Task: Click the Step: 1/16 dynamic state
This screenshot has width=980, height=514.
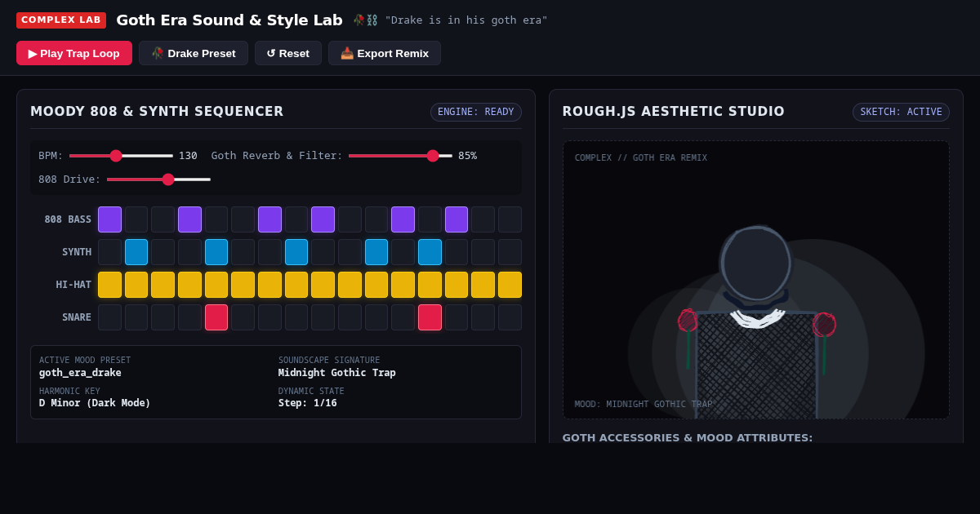Action: (307, 403)
